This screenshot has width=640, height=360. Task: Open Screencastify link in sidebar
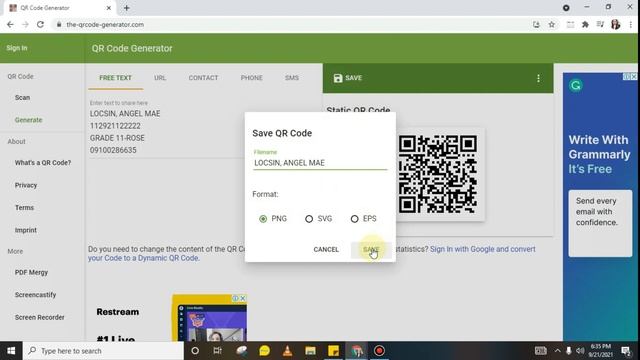coord(36,295)
